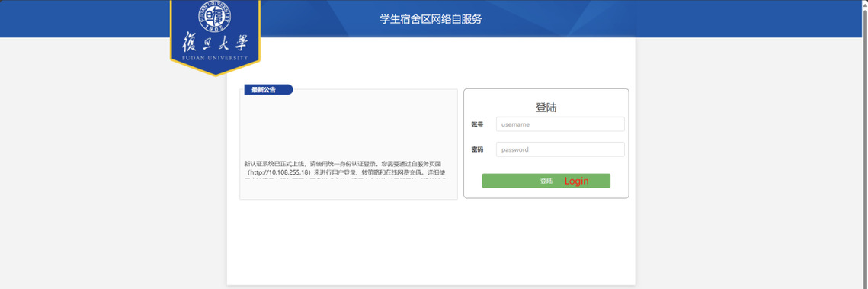Click the announcement line starting 新认证系统已正式上线
Viewport: 868px width, 289px height.
click(x=343, y=164)
